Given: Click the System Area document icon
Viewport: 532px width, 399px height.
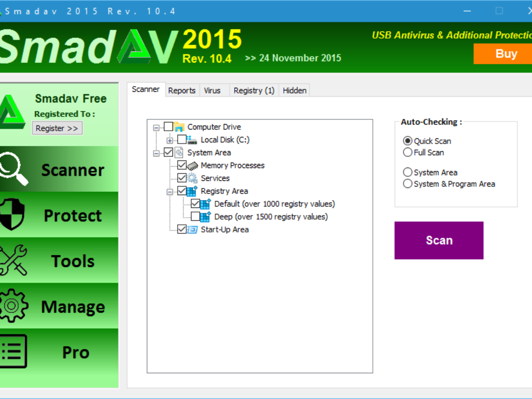Looking at the screenshot, I should (179, 153).
